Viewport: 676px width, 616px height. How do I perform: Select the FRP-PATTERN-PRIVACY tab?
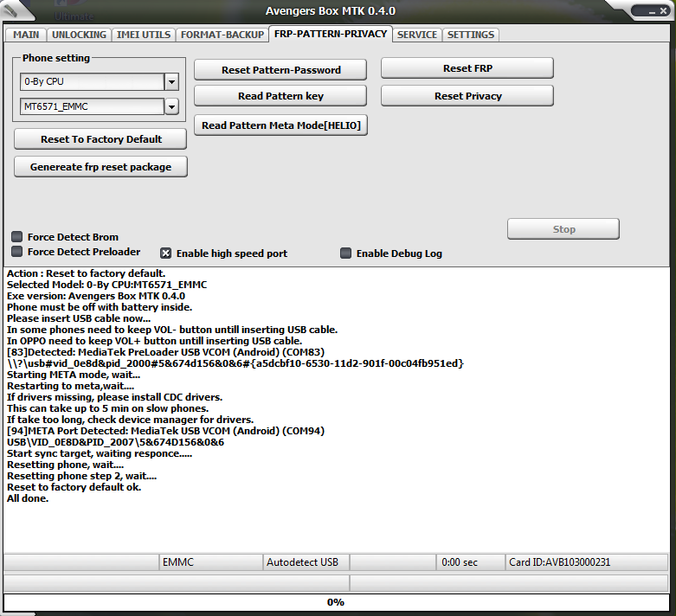[x=331, y=34]
